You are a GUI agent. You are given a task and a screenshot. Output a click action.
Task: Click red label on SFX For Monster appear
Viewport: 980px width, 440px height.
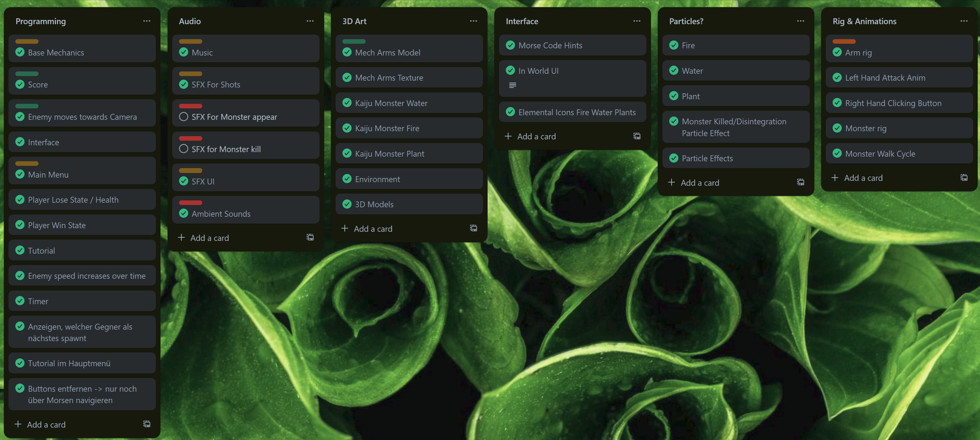[x=190, y=106]
